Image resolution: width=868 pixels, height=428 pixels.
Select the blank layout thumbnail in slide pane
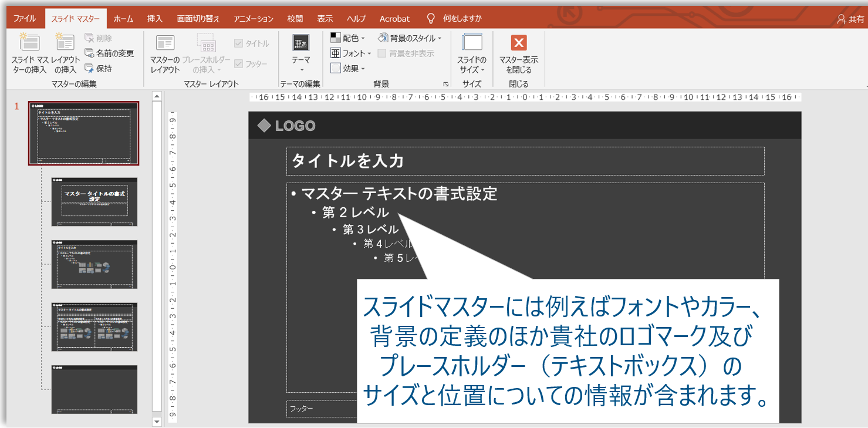[94, 389]
